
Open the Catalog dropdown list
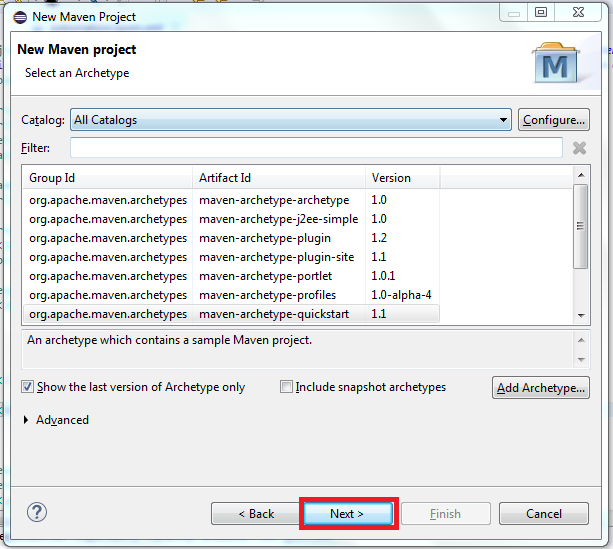pos(503,120)
